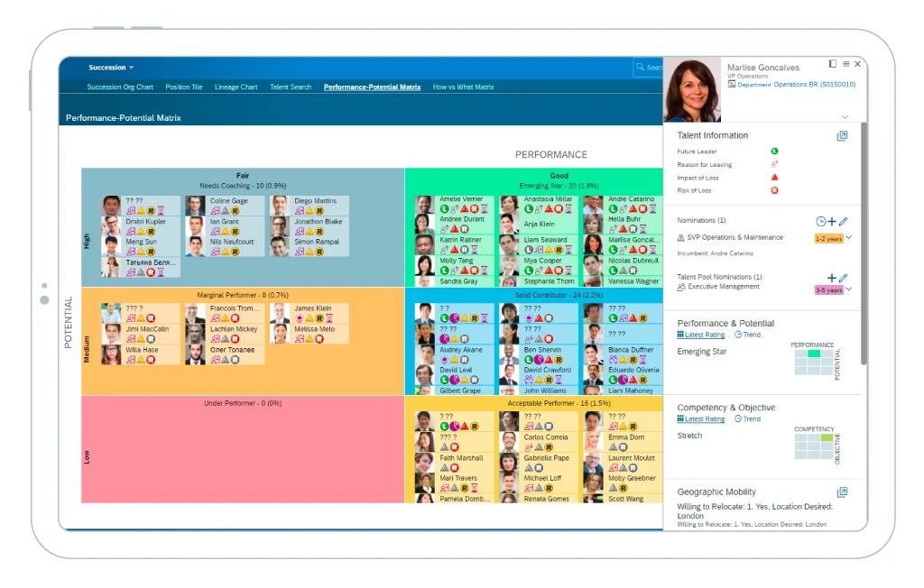924x588 pixels.
Task: Click Executive Management talent pool
Action: [724, 287]
